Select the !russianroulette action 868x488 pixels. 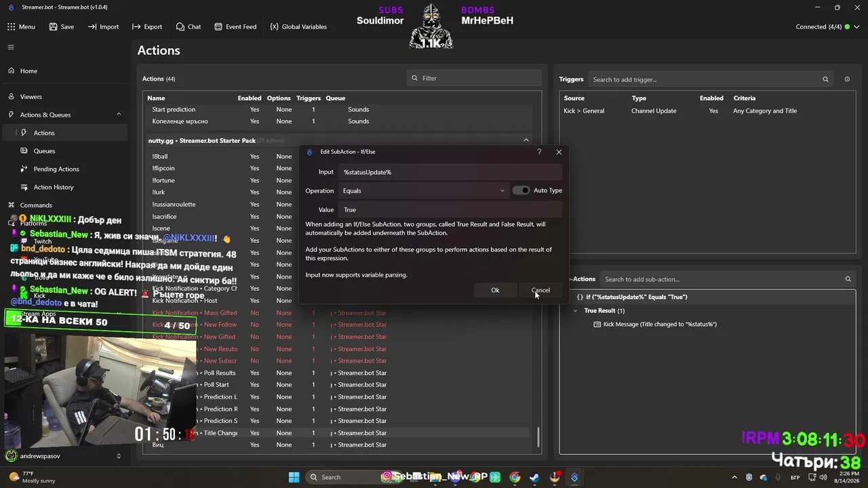tap(174, 204)
